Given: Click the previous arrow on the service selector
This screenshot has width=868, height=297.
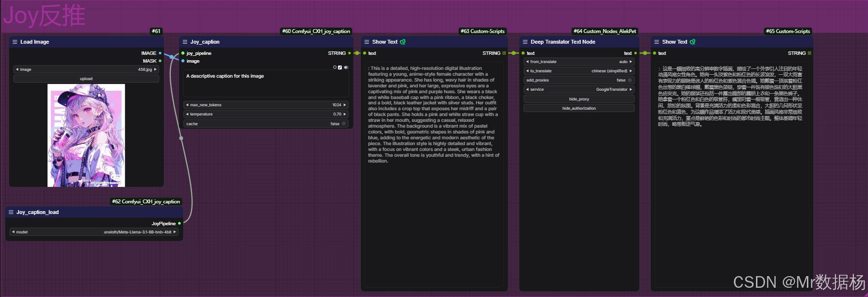Looking at the screenshot, I should 528,89.
